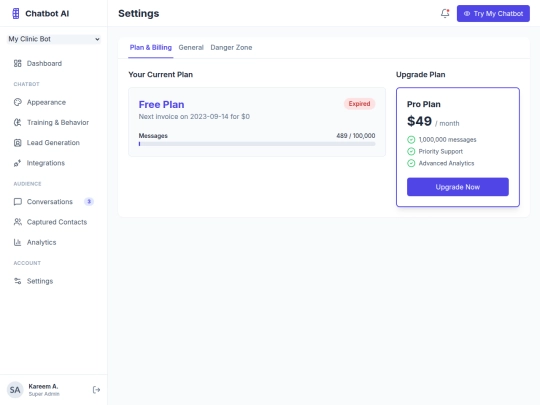Click the Upgrade Now button

click(458, 187)
